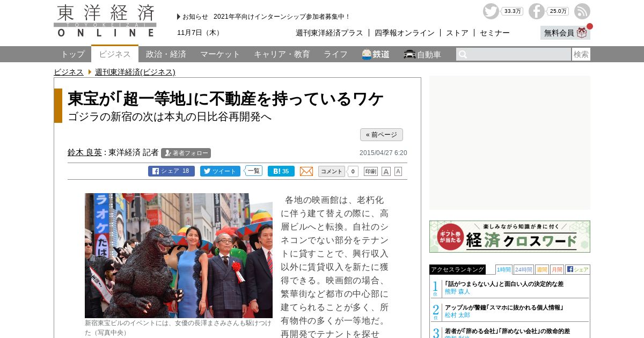
Task: Click the 検索 search button
Action: pyautogui.click(x=581, y=54)
